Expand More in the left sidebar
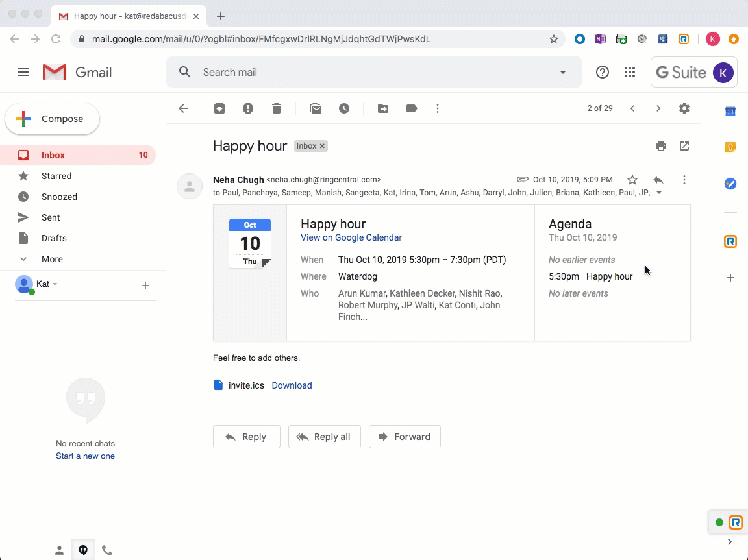Screen dimensions: 748x560 pos(52,259)
